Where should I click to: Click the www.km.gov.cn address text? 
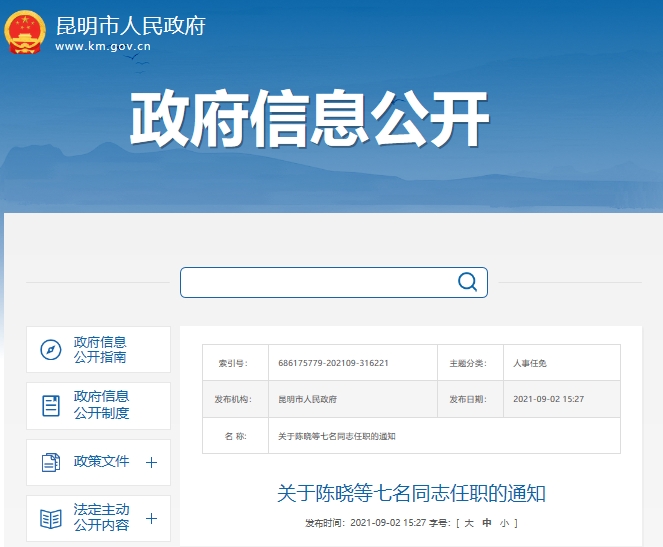click(103, 46)
